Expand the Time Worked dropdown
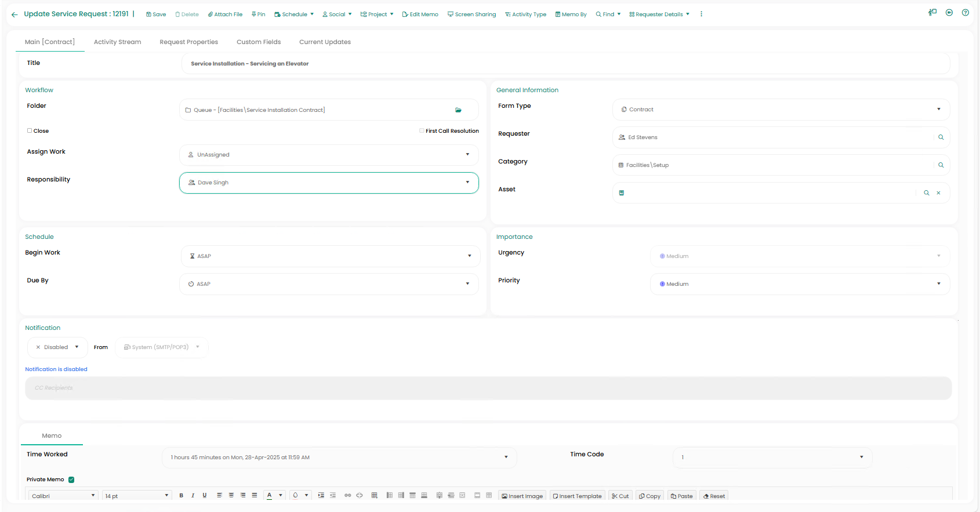 point(506,457)
